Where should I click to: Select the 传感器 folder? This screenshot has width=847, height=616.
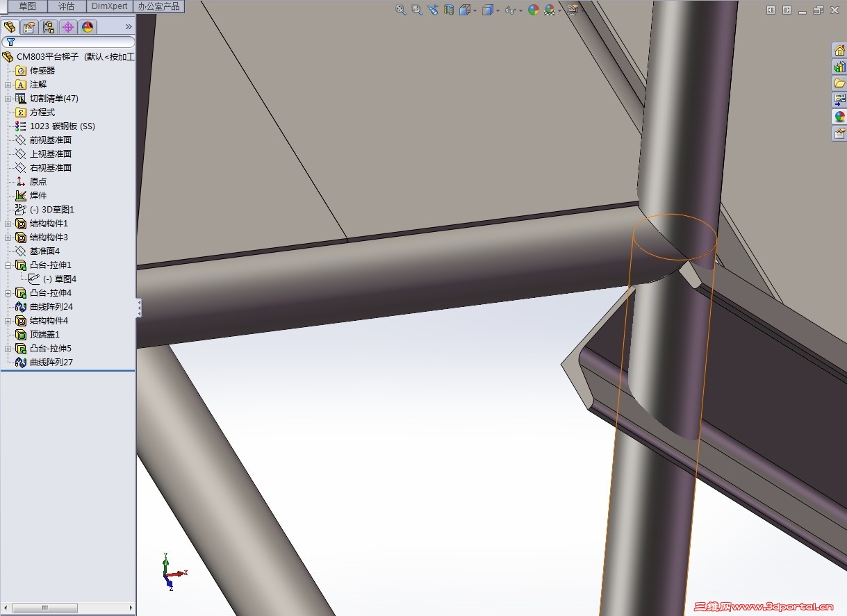(x=35, y=71)
